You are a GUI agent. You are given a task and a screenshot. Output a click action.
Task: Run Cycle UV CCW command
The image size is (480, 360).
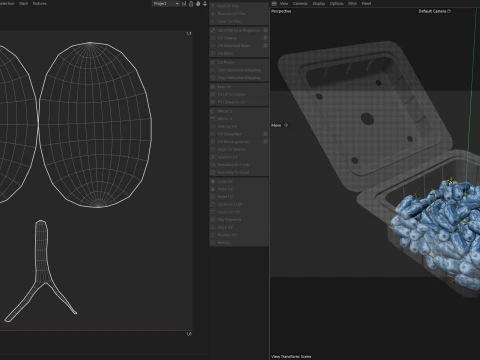click(x=239, y=204)
